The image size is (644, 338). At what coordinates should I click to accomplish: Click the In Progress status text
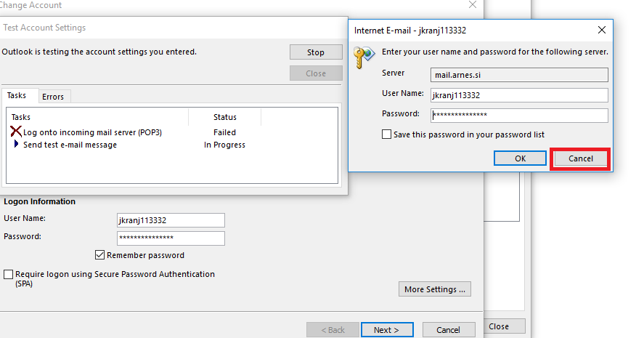click(x=224, y=145)
